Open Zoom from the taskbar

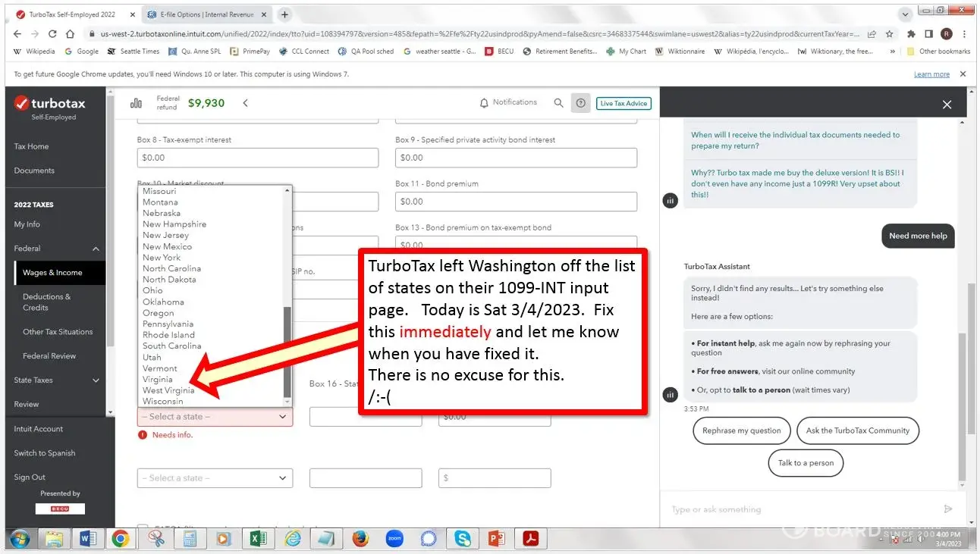394,539
